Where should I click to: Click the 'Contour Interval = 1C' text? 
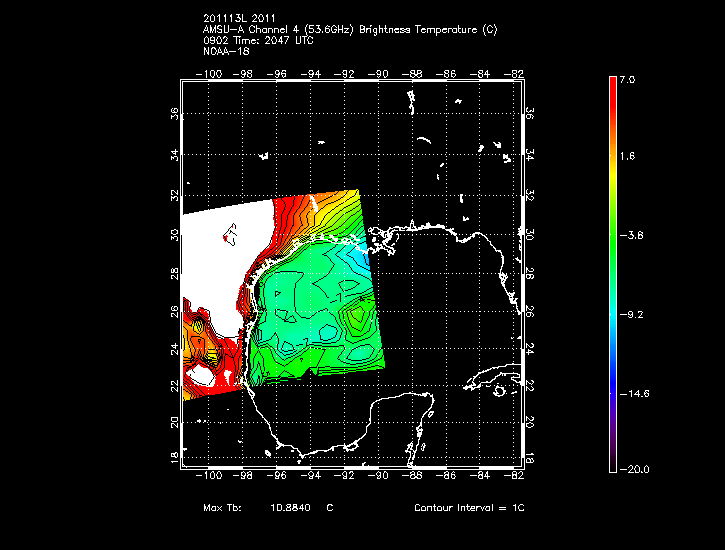pos(469,508)
